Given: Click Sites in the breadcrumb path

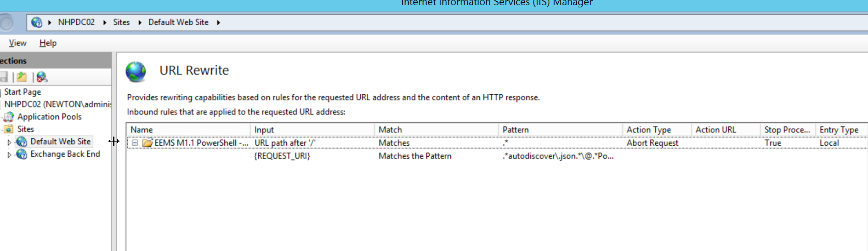Looking at the screenshot, I should click(x=121, y=22).
